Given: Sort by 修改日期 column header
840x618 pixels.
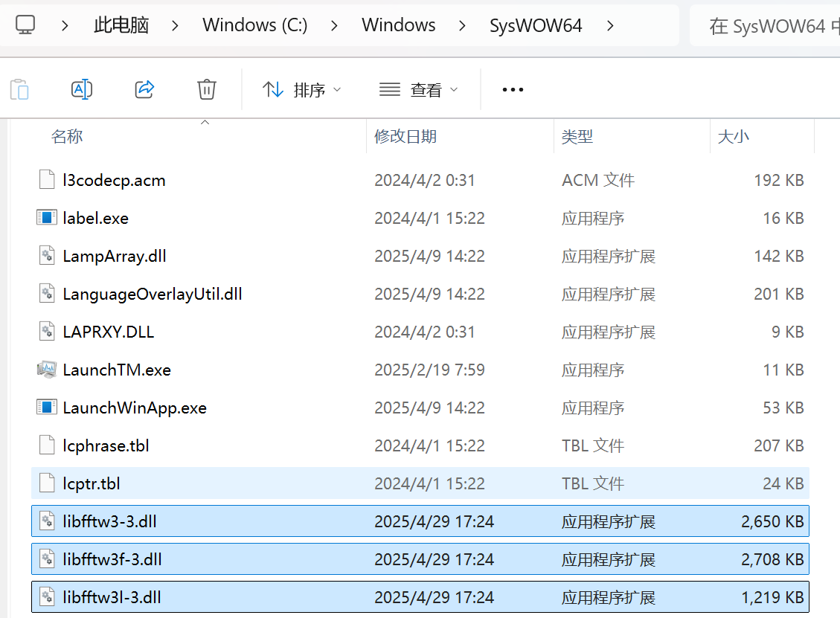Looking at the screenshot, I should (405, 136).
